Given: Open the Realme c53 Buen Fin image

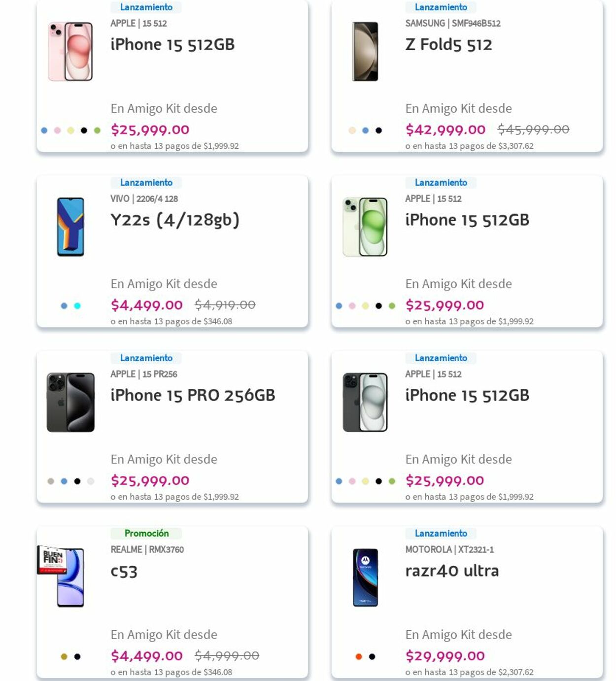Looking at the screenshot, I should click(62, 577).
